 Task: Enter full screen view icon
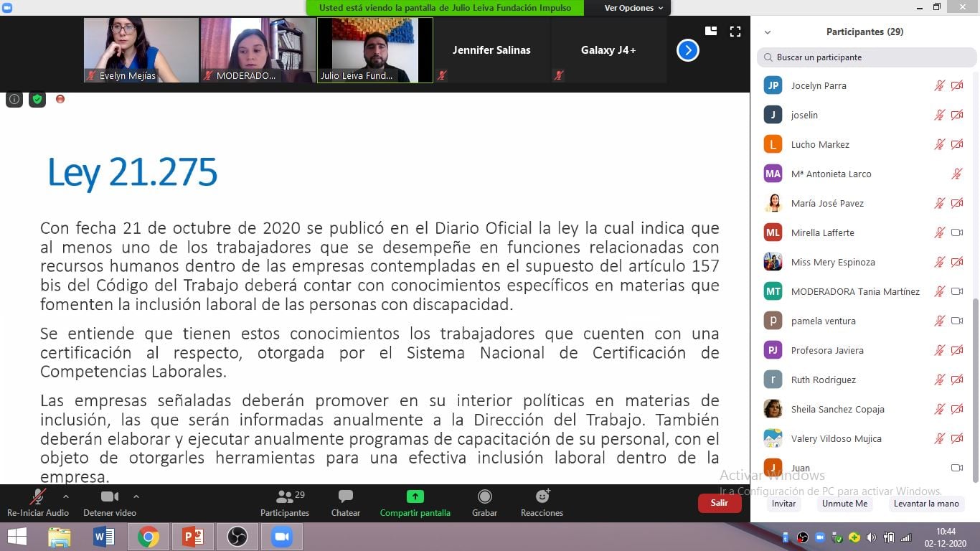pos(735,32)
